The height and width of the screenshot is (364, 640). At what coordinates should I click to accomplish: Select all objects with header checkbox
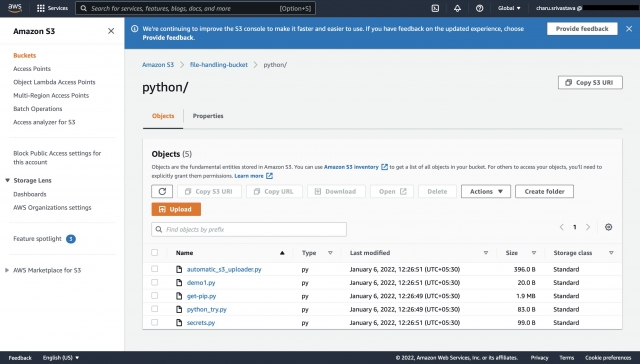(154, 253)
